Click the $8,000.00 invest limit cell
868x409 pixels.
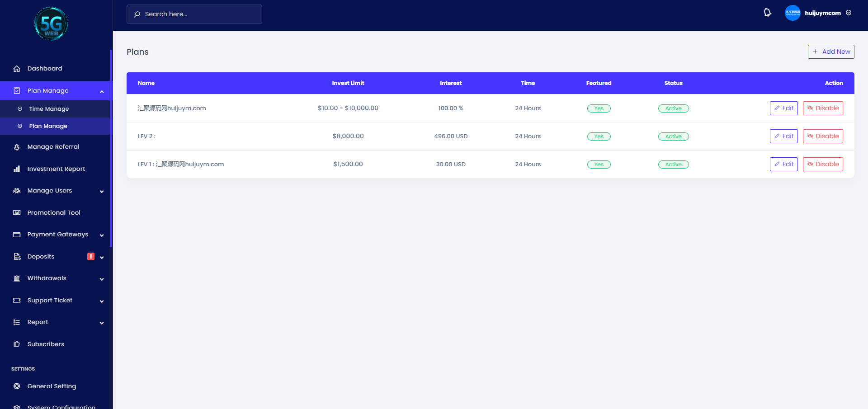click(x=348, y=136)
